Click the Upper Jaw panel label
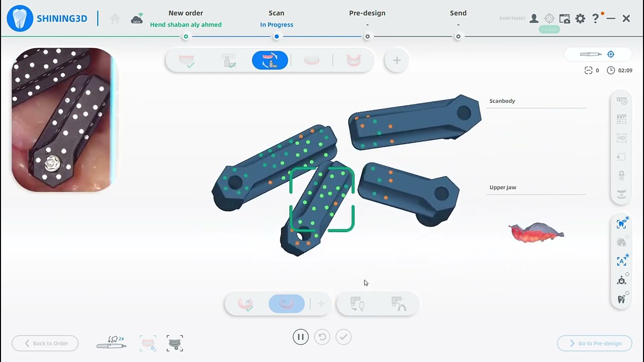 pos(503,188)
